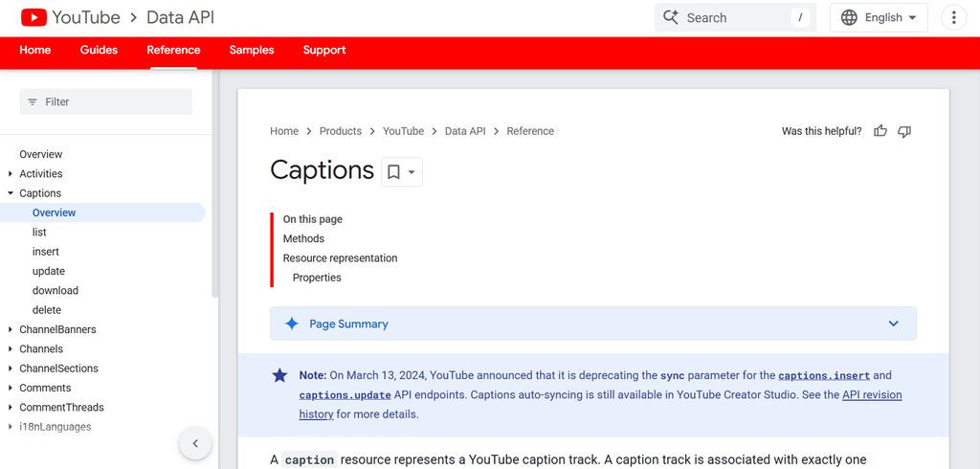The width and height of the screenshot is (980, 469).
Task: Select list under Captions
Action: pyautogui.click(x=39, y=232)
